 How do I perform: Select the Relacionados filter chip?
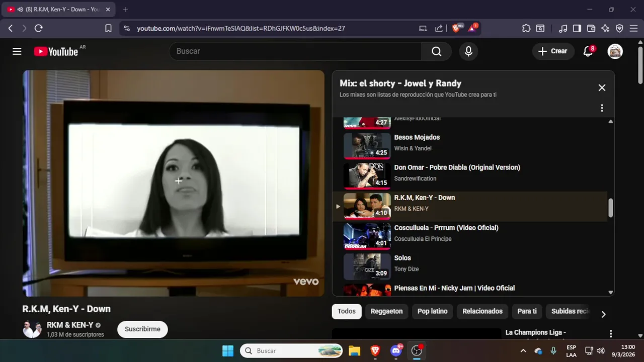(482, 311)
